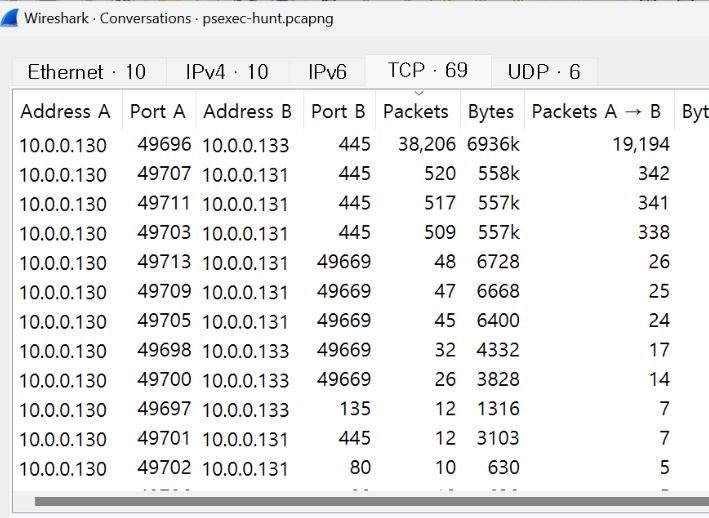Click the 19,194 Packets A → B cell
This screenshot has height=518, width=709.
(x=641, y=145)
